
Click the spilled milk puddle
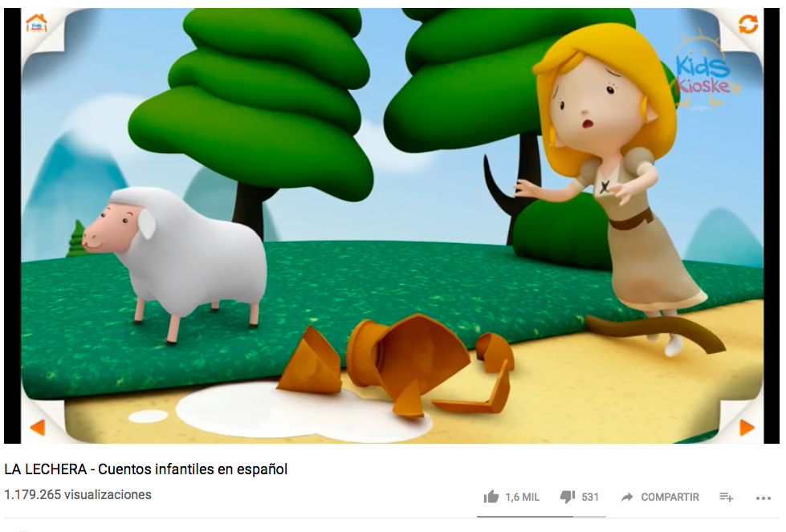click(281, 413)
